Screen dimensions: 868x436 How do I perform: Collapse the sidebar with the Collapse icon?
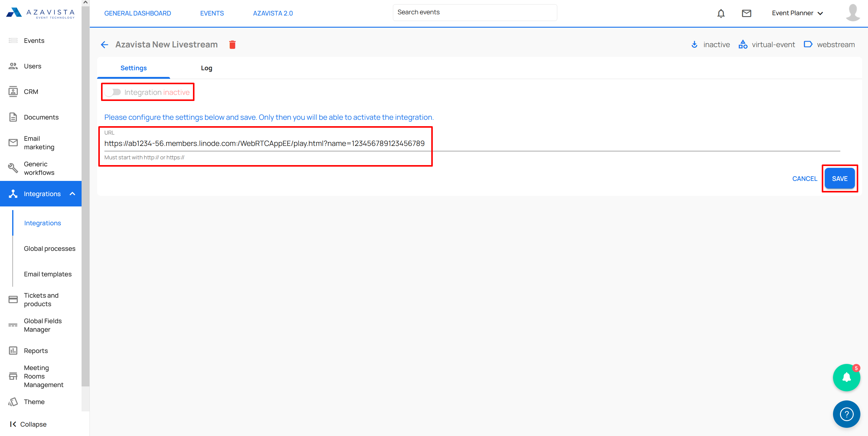(13, 424)
